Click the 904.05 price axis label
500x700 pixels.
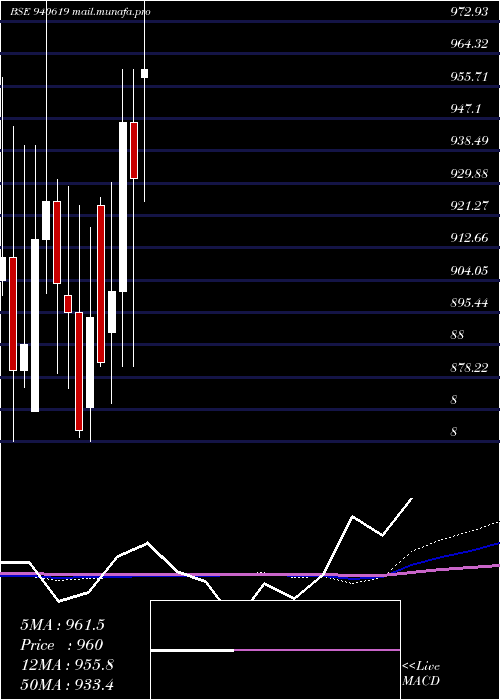pyautogui.click(x=469, y=270)
